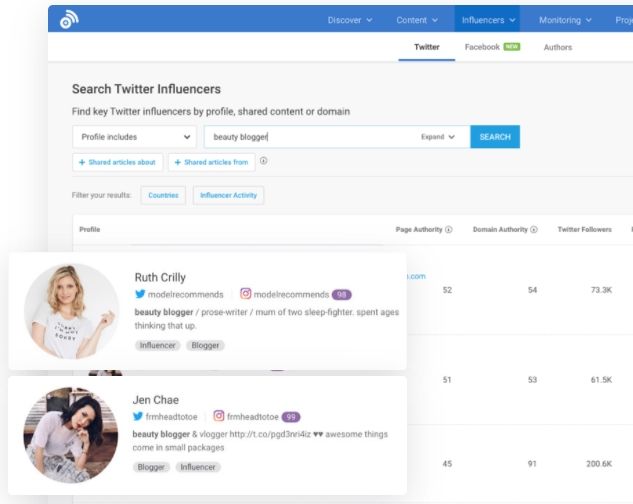Viewport: 633px width, 504px height.
Task: Click the Page Authority value 51
Action: pos(446,380)
